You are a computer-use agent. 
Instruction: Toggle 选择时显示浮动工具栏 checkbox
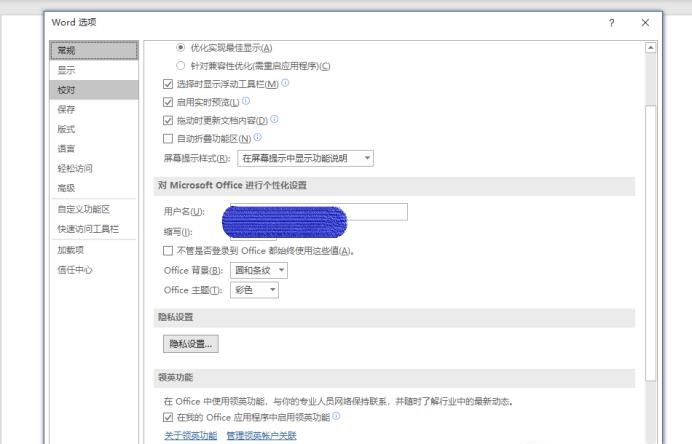(168, 84)
